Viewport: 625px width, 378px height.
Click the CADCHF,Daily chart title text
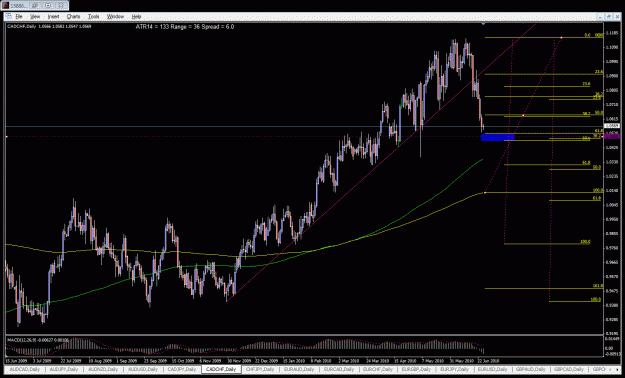coord(22,27)
